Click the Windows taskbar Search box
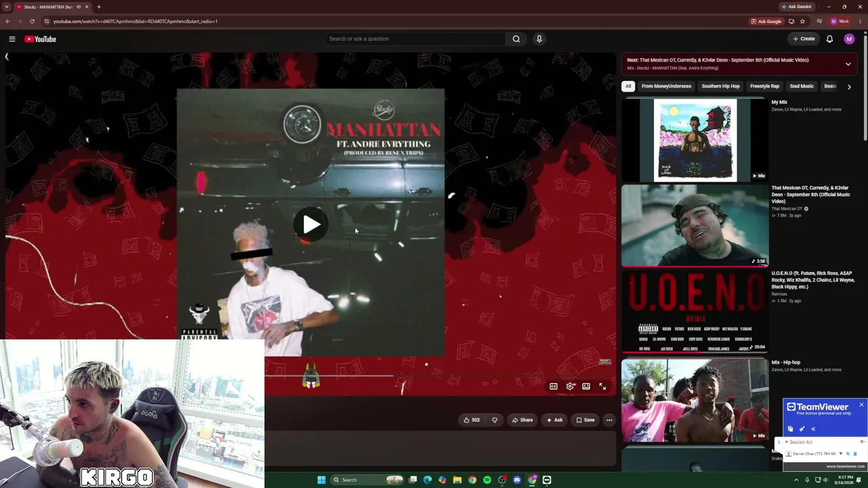This screenshot has width=868, height=488. (367, 480)
